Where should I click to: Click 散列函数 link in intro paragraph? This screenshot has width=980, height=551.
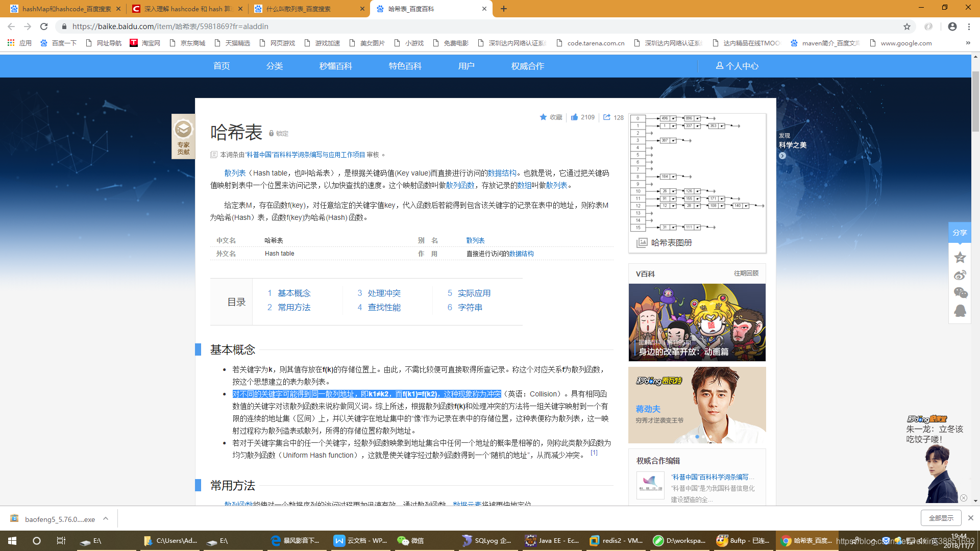tap(460, 185)
